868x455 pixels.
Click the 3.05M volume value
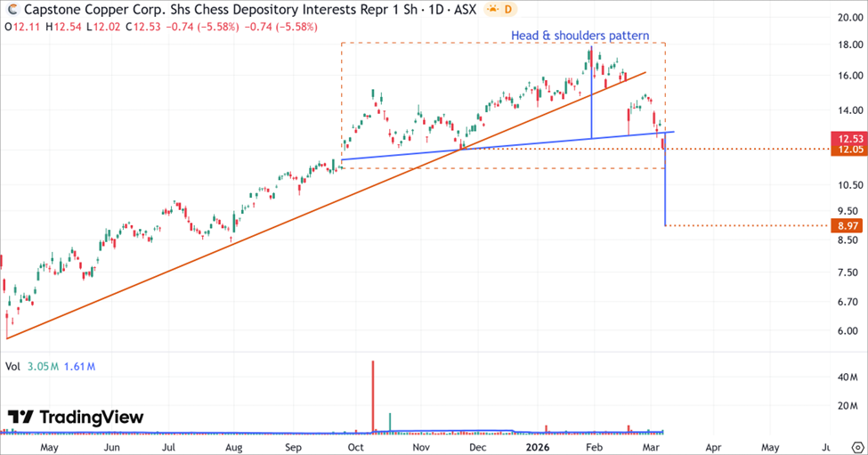(43, 367)
